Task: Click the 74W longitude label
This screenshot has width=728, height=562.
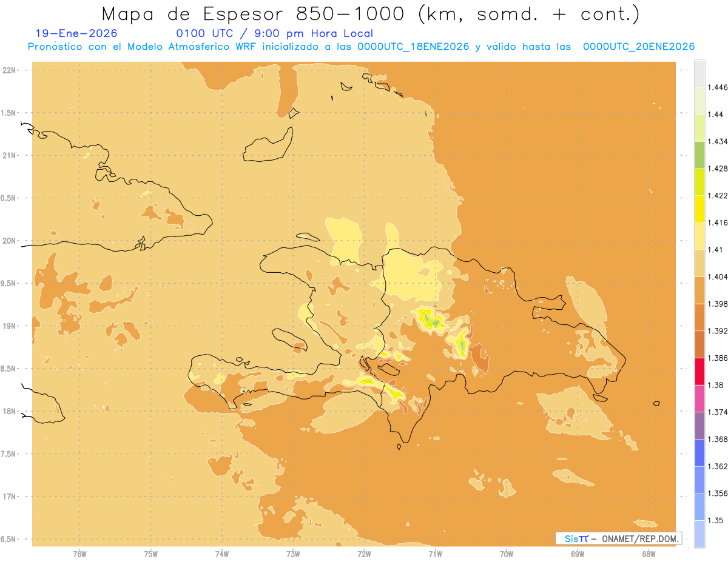Action: click(x=222, y=554)
